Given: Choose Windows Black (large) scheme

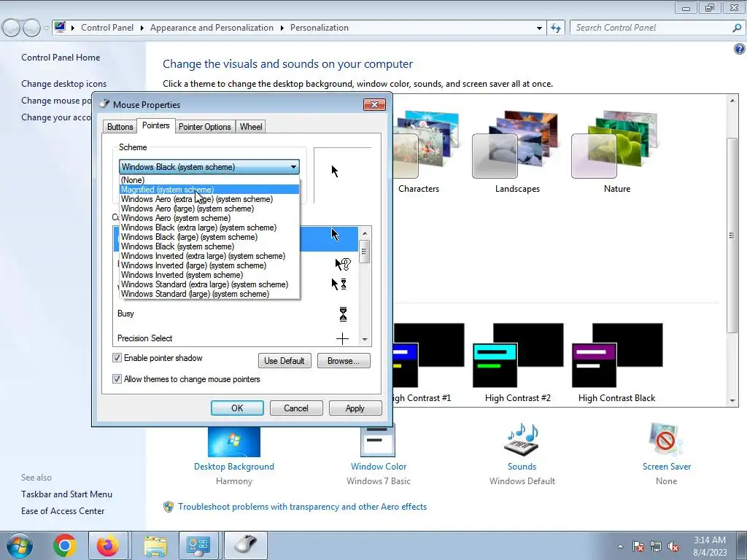Looking at the screenshot, I should (209, 237).
